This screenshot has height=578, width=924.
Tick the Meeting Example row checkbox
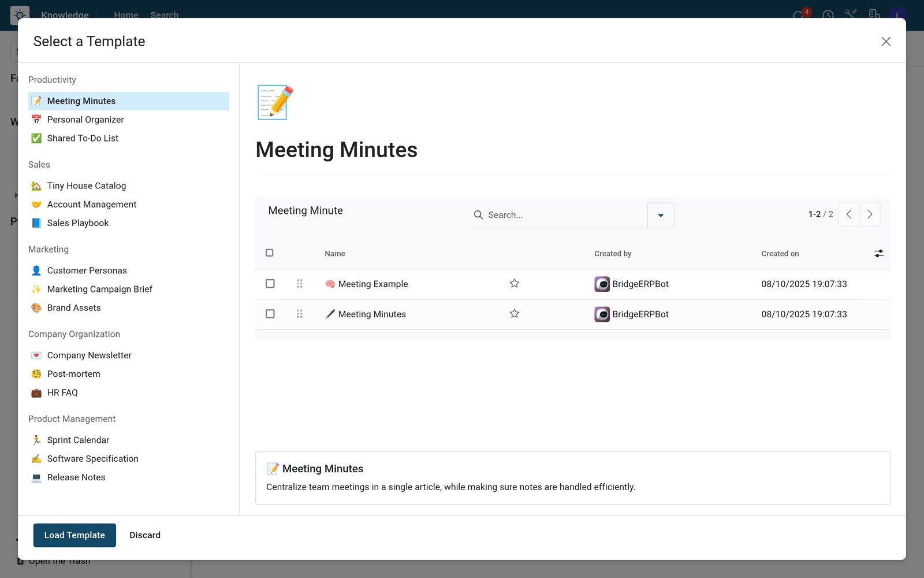pos(270,283)
